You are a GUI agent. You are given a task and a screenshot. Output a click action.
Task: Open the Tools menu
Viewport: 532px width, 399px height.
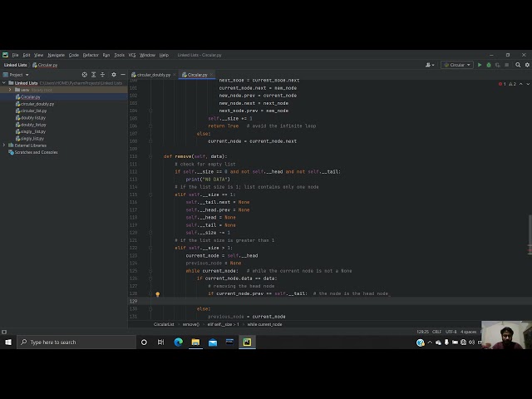point(119,55)
